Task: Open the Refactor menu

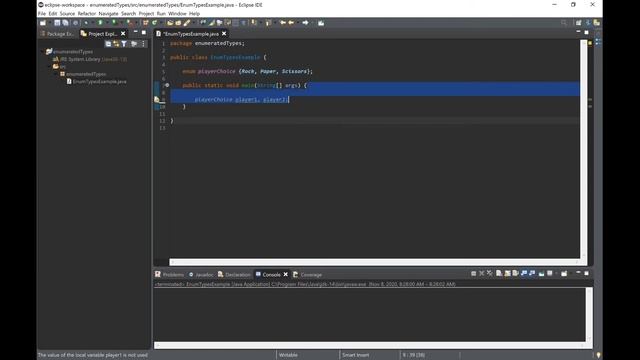Action: [87, 13]
